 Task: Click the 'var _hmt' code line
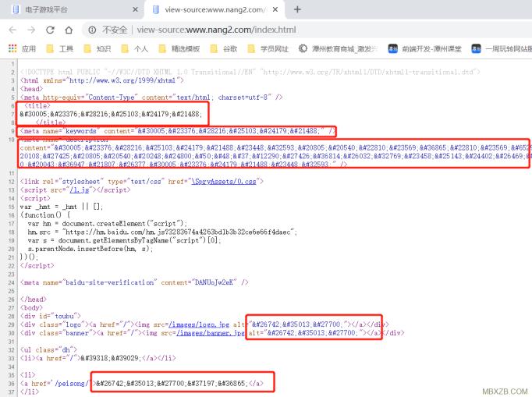coord(62,207)
